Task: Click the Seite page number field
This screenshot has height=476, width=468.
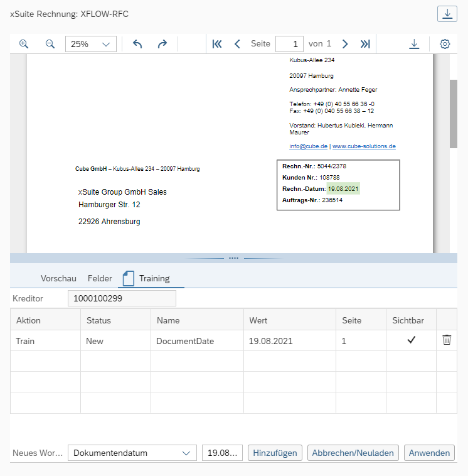Action: pyautogui.click(x=289, y=44)
